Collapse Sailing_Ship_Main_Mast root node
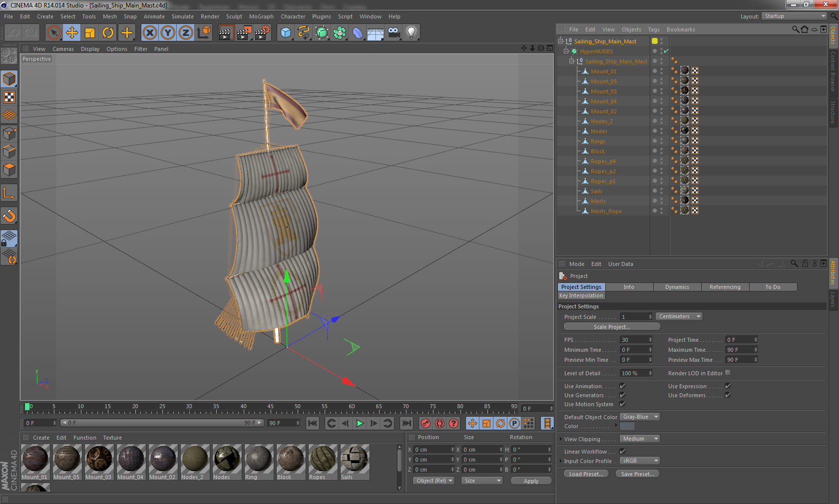 (561, 41)
